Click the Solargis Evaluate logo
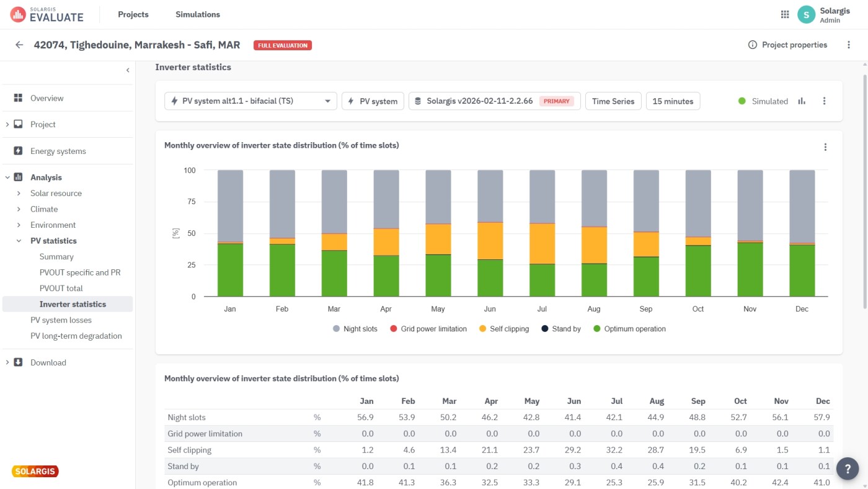The width and height of the screenshot is (868, 489). click(47, 14)
